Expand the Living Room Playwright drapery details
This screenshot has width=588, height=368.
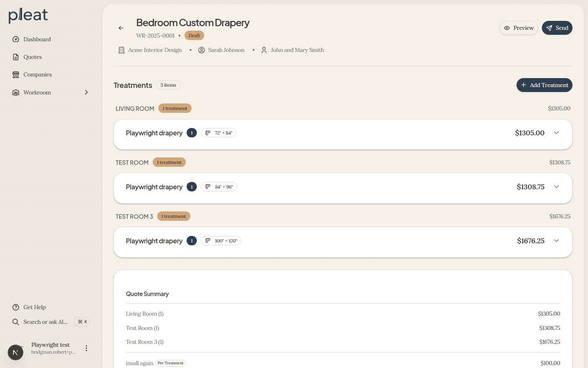click(x=556, y=133)
